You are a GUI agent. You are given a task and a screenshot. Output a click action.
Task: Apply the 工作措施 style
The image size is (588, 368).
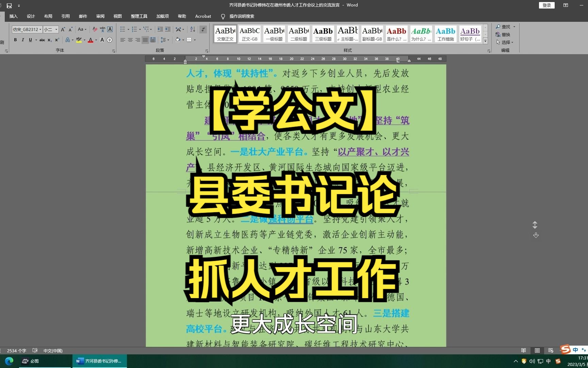[x=446, y=34]
